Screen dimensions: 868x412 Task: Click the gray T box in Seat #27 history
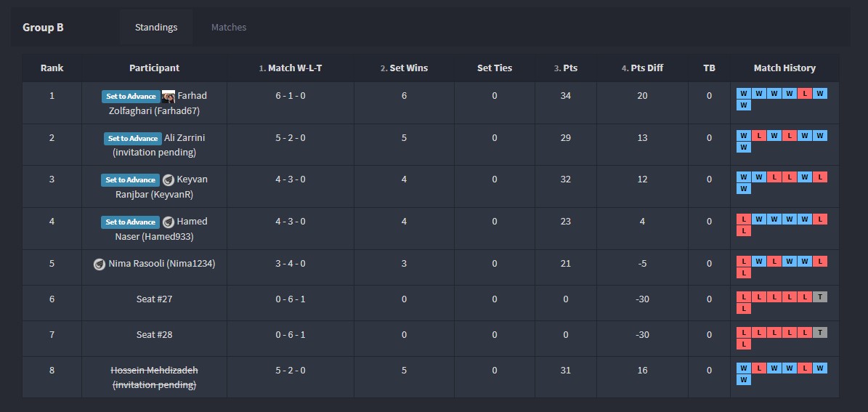point(820,296)
